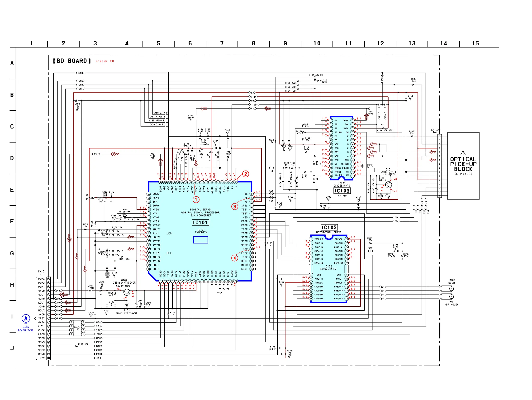The image size is (532, 400).
Task: Click red circled marker 3 beside FE pin
Action: coord(234,206)
